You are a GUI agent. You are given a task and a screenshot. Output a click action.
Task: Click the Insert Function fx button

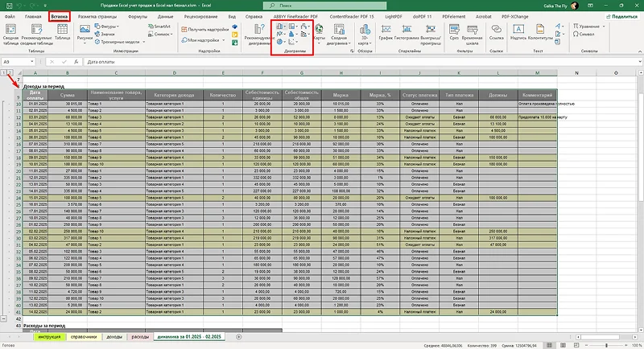76,62
